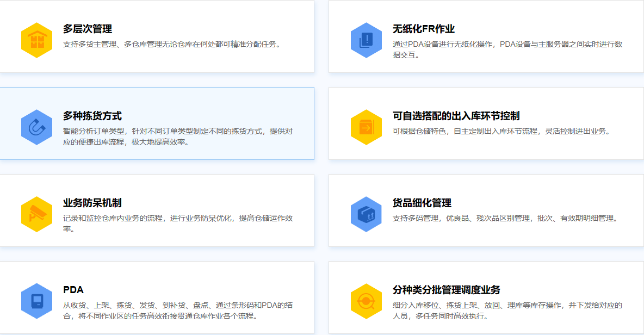Open the 分种类分批管理调度业务 title
This screenshot has width=644, height=335.
coord(447,290)
